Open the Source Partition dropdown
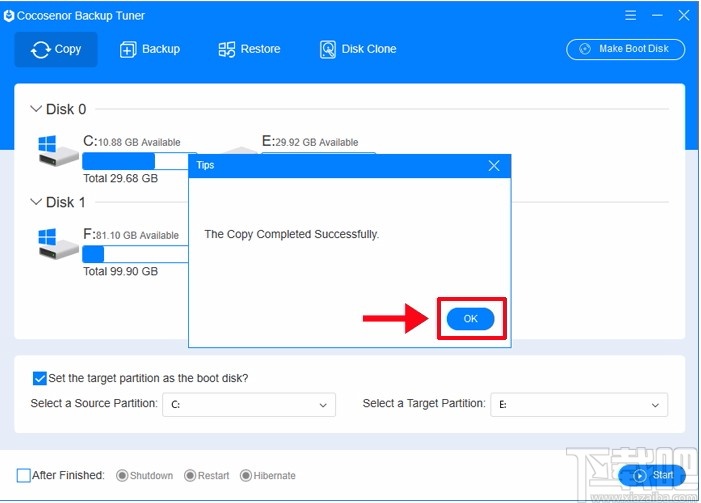The height and width of the screenshot is (503, 701). pos(249,405)
